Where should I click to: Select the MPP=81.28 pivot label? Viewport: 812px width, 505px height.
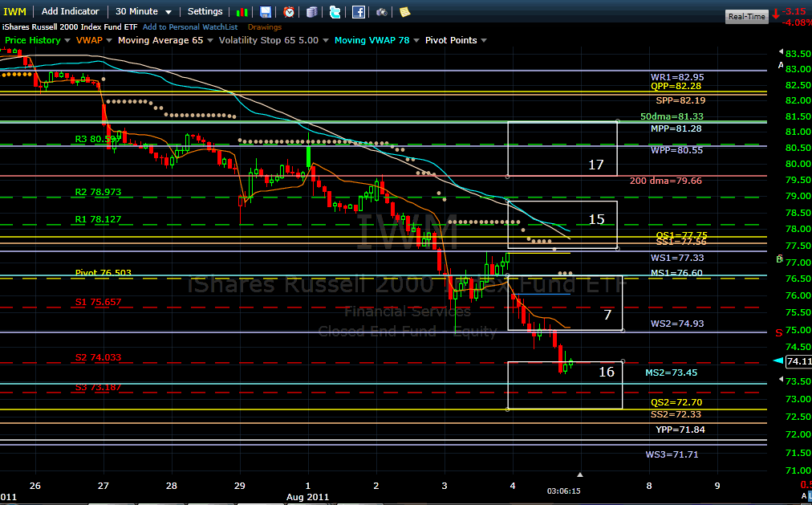[x=676, y=128]
